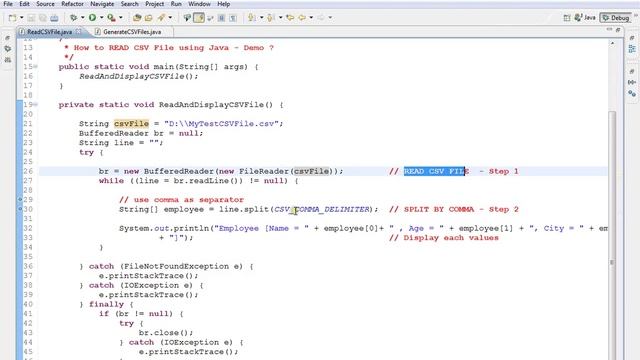The image size is (640, 360).
Task: Collapse ReadAndDisplayCSVFile fold at line 19
Action: 36,104
